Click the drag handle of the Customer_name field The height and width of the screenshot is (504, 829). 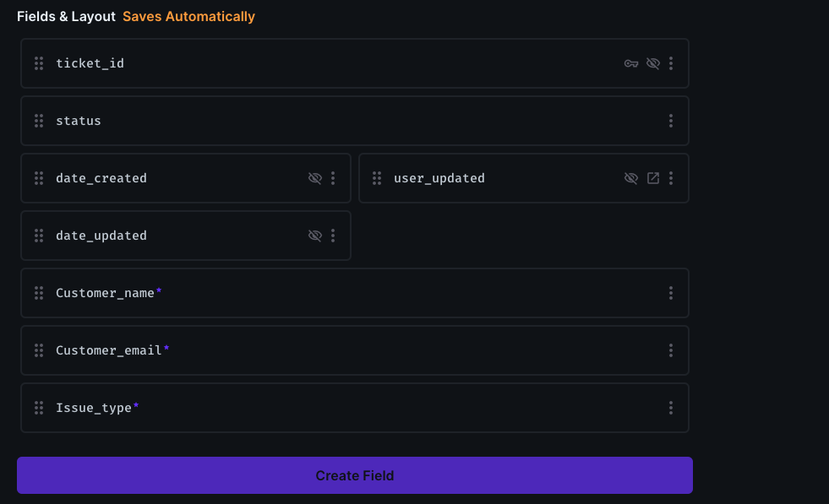[39, 293]
